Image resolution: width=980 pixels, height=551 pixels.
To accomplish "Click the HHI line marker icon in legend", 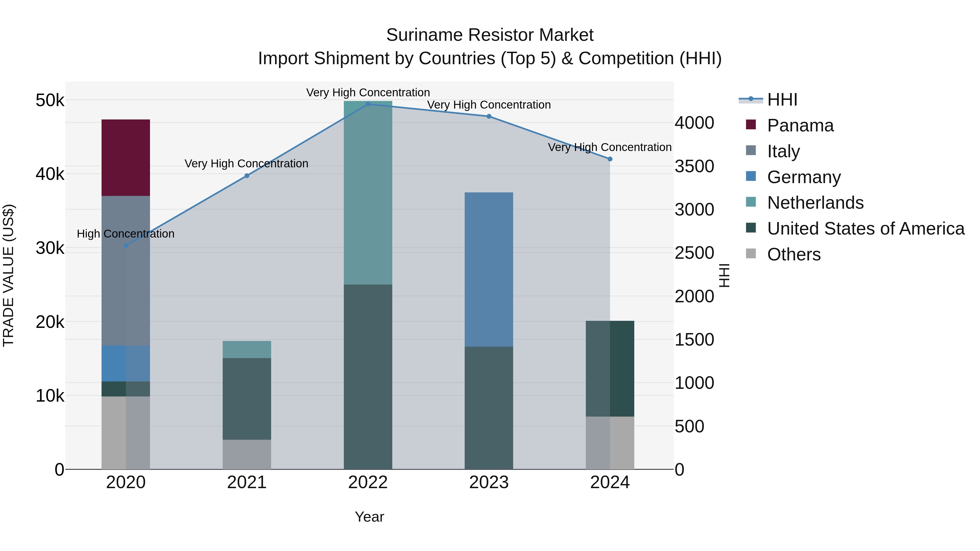I will (x=751, y=99).
